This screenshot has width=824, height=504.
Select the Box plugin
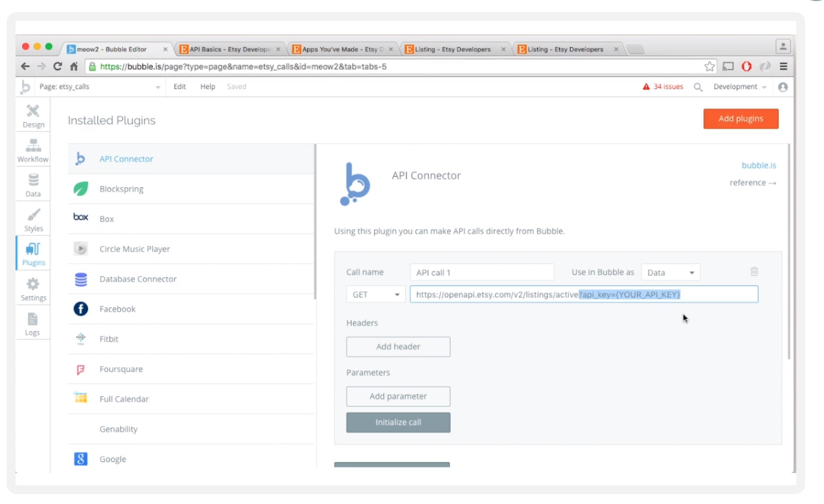point(191,219)
